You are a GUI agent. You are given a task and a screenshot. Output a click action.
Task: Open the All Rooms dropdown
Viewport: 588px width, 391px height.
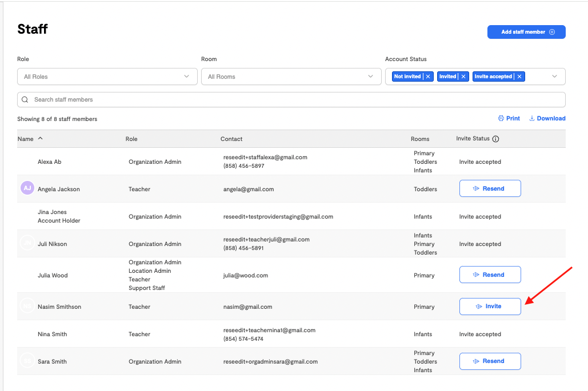291,76
